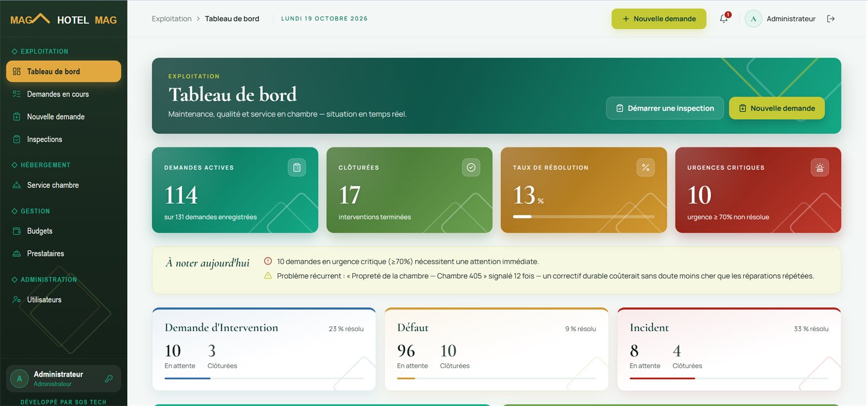Click the Prestataires icon in sidebar

[x=17, y=254]
